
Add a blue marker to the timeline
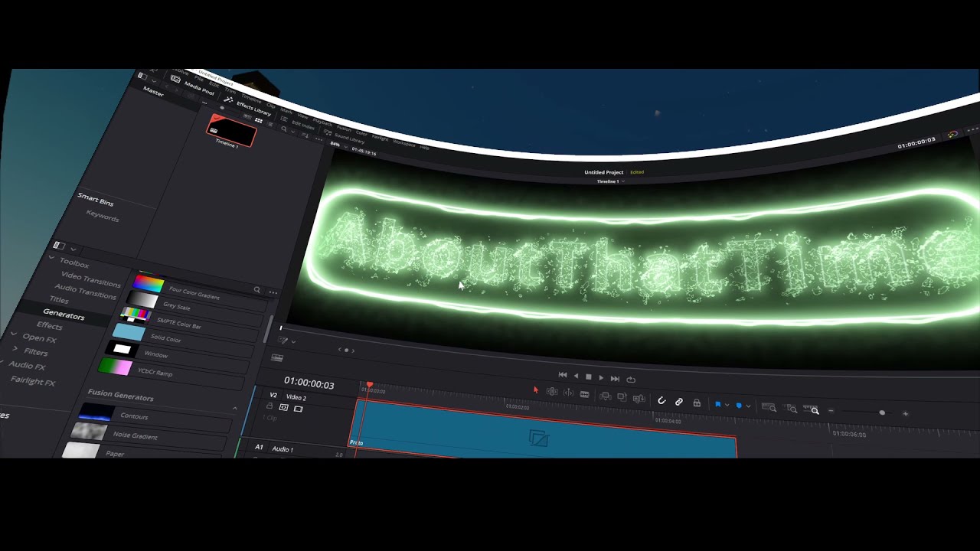(739, 406)
